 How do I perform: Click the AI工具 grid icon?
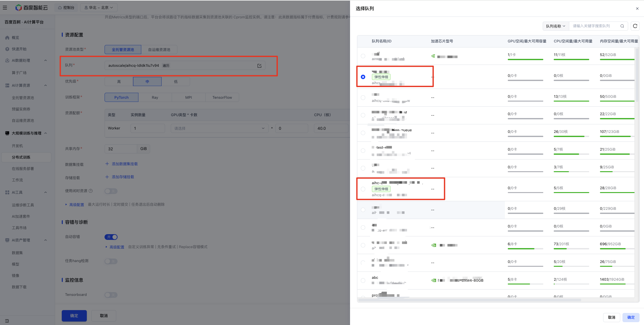click(7, 192)
